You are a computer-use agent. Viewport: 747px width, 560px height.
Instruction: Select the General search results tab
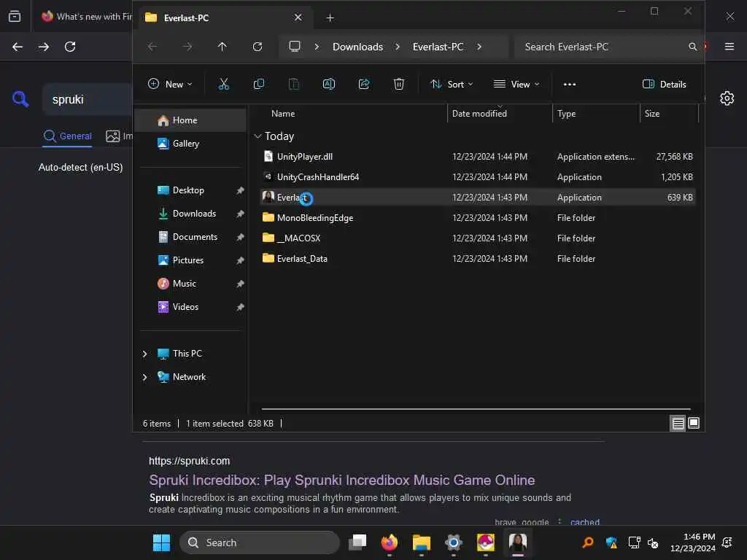coord(67,136)
